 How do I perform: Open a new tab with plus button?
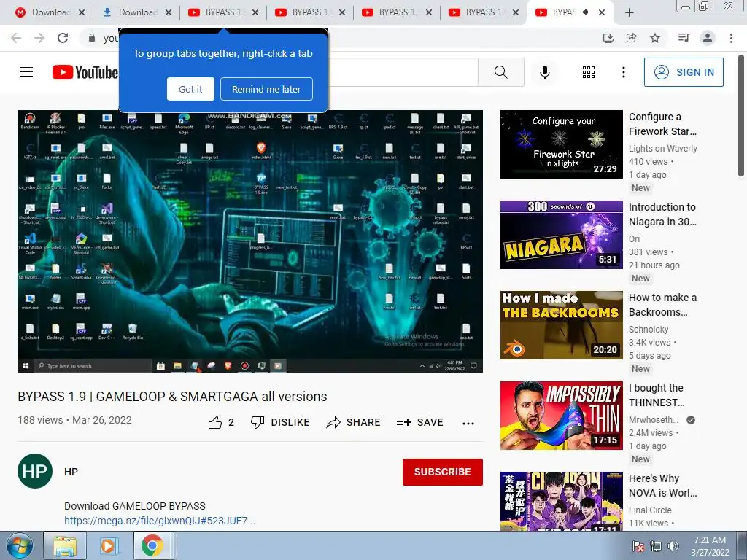coord(629,13)
